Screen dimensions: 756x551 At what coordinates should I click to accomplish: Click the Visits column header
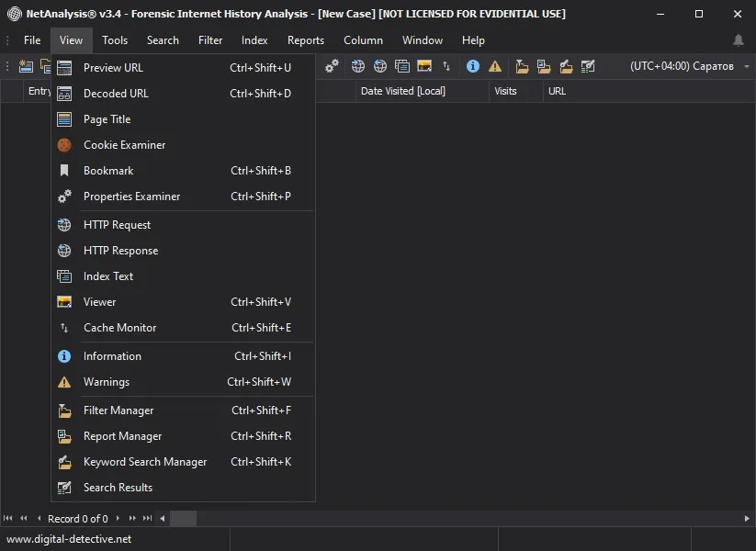[x=515, y=91]
